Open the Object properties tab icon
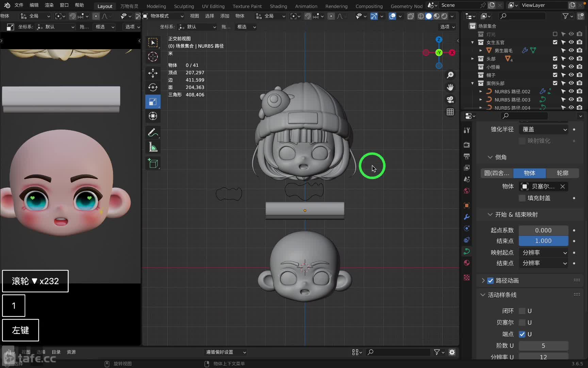The height and width of the screenshot is (368, 588). [467, 205]
